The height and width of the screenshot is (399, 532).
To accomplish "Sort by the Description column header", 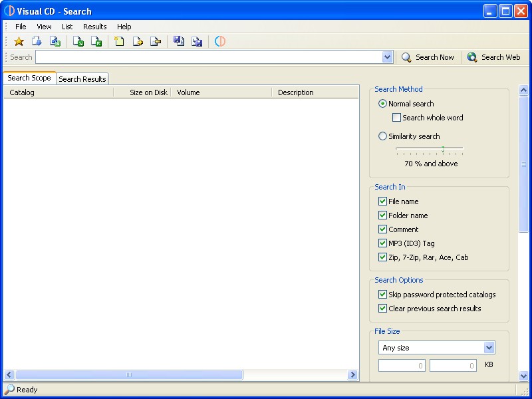I will click(x=315, y=92).
